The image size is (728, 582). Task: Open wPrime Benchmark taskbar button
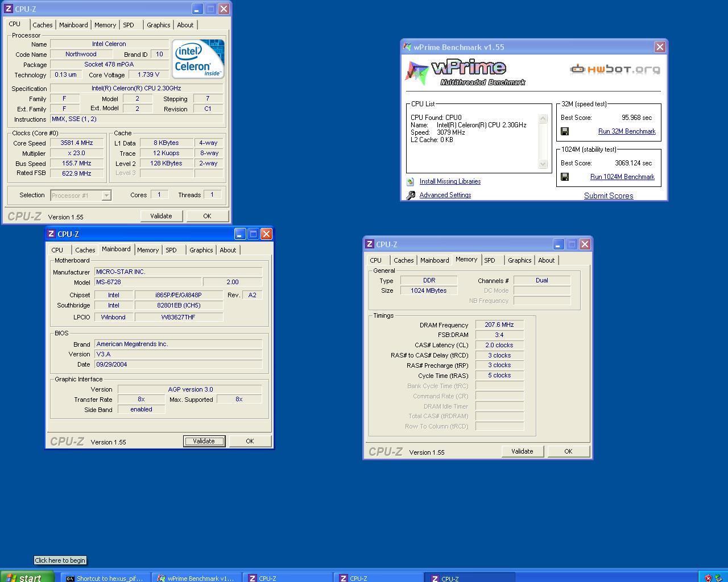(197, 578)
